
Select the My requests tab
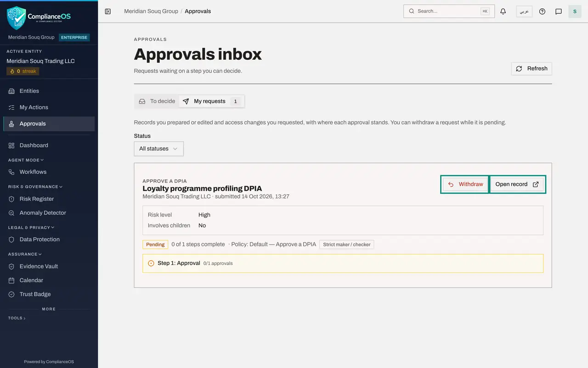211,101
